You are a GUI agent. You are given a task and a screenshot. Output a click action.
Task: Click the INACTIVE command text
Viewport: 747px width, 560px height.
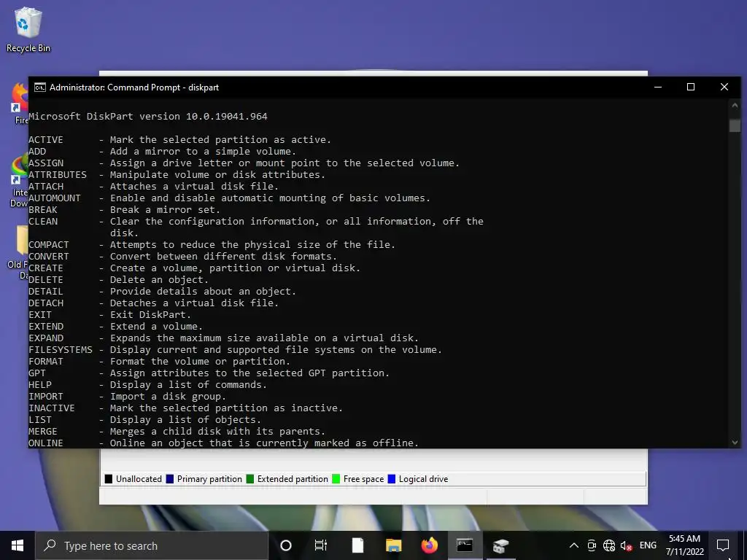pos(52,408)
